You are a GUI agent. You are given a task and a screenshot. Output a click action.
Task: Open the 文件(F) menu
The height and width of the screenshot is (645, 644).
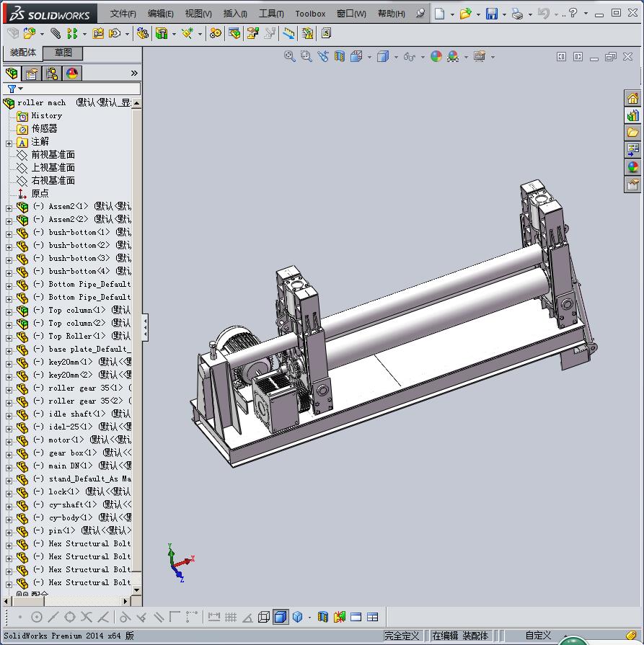[123, 14]
